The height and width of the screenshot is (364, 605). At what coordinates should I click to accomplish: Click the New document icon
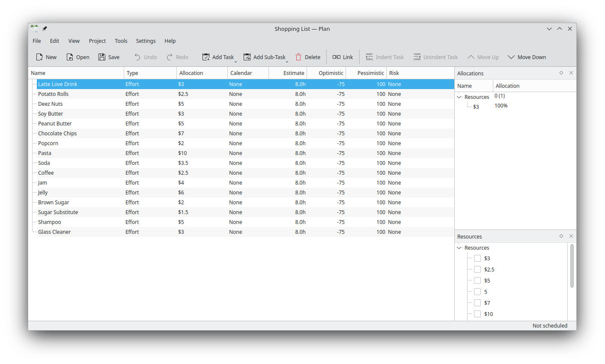tap(39, 57)
